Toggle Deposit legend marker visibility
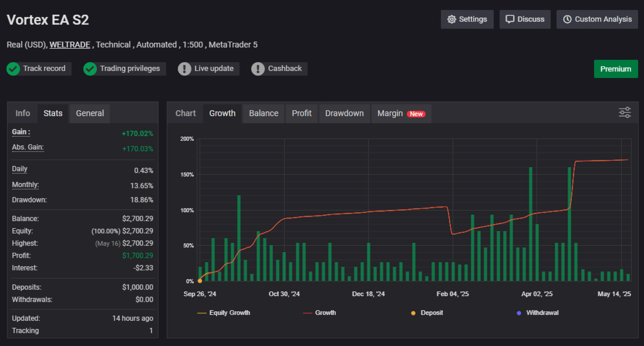Screen dimensions: 644x346 tap(427, 313)
